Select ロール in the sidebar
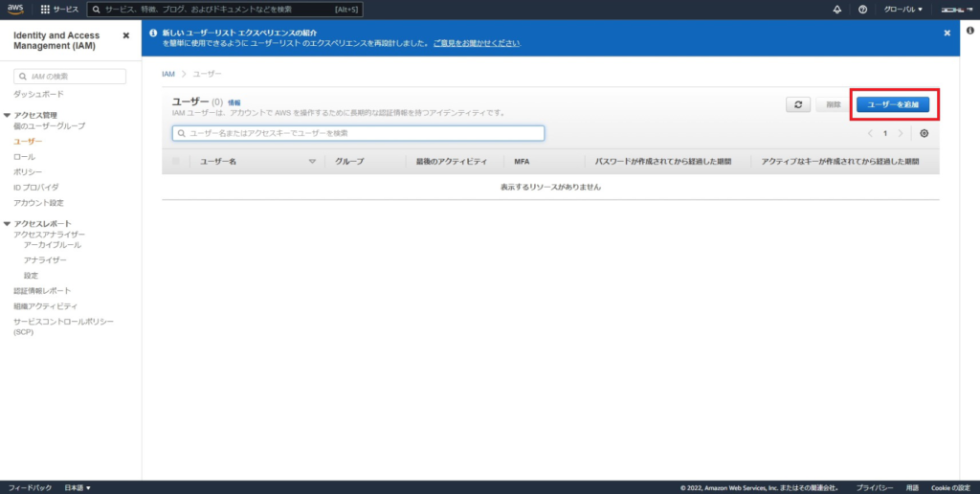This screenshot has width=980, height=494. pyautogui.click(x=24, y=156)
